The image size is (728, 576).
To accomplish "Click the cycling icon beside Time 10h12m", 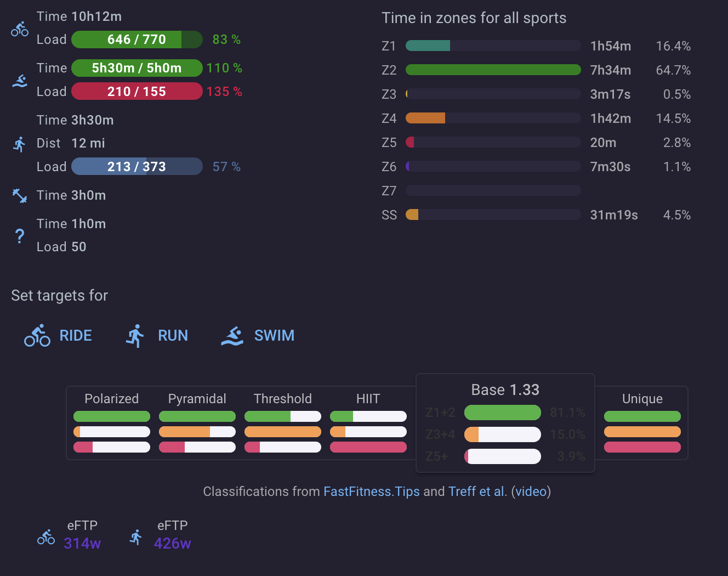I will [20, 29].
